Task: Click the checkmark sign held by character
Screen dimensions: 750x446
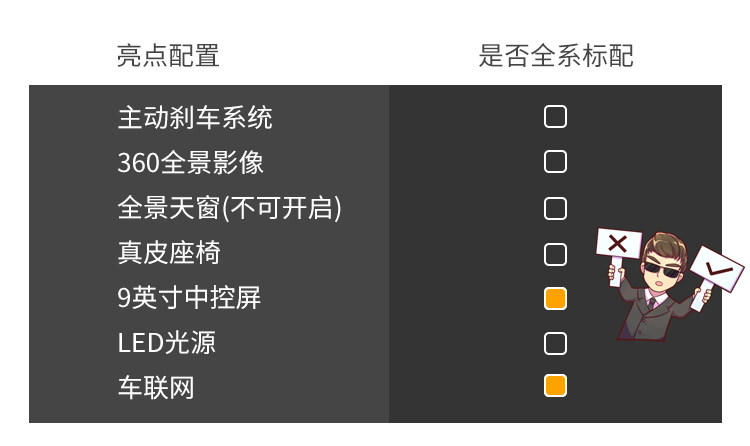Action: (716, 268)
